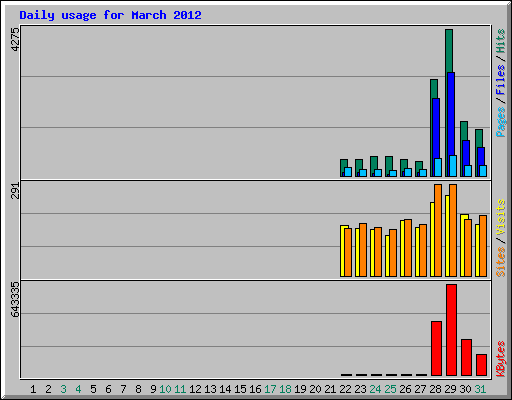
Task: Click green weekend day label 10
Action: (165, 389)
